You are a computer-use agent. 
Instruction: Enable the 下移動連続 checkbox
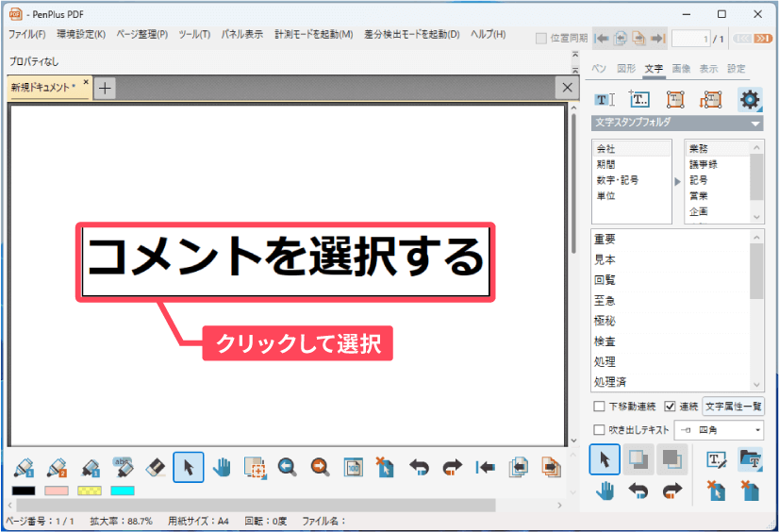(599, 407)
